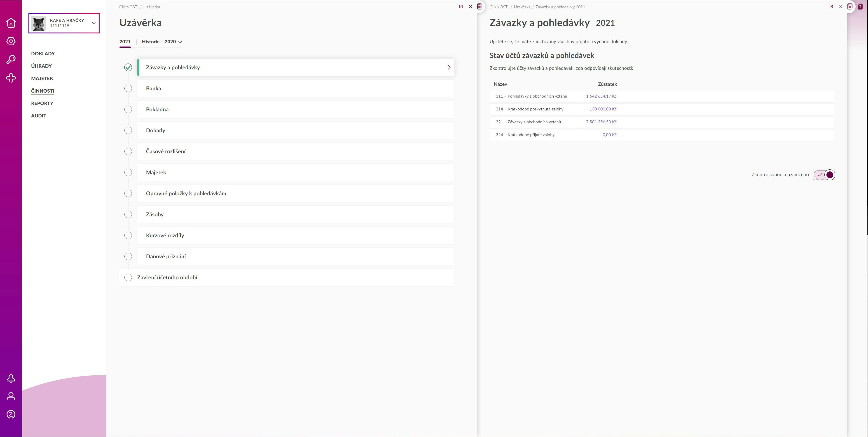Image resolution: width=868 pixels, height=437 pixels.
Task: Close the Uzávěrka panel
Action: (470, 6)
